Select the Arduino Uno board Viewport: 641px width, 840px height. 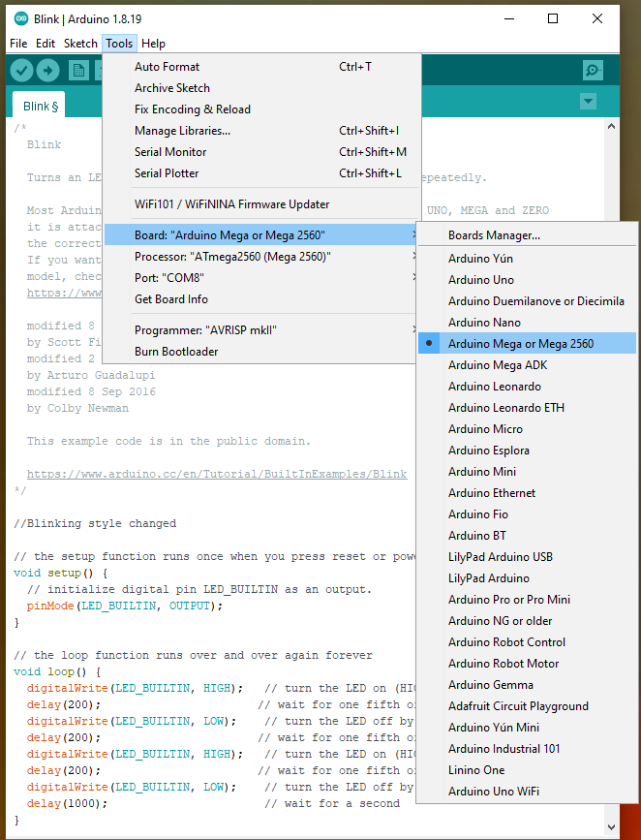[527, 280]
